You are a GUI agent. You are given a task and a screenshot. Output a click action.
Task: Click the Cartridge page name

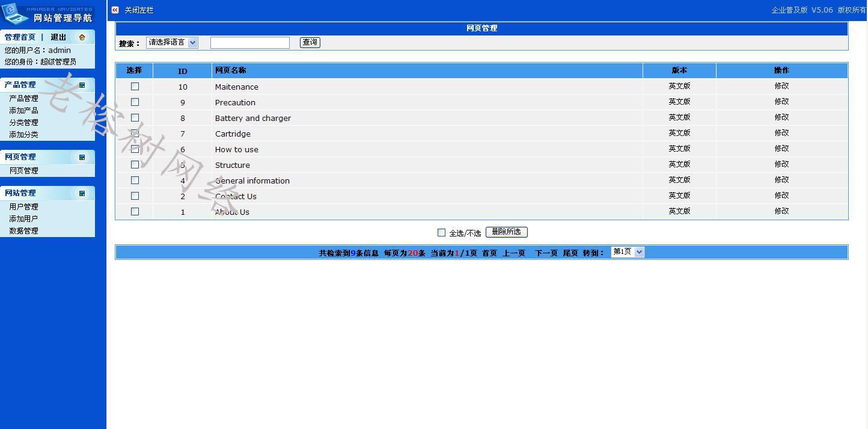coord(233,134)
